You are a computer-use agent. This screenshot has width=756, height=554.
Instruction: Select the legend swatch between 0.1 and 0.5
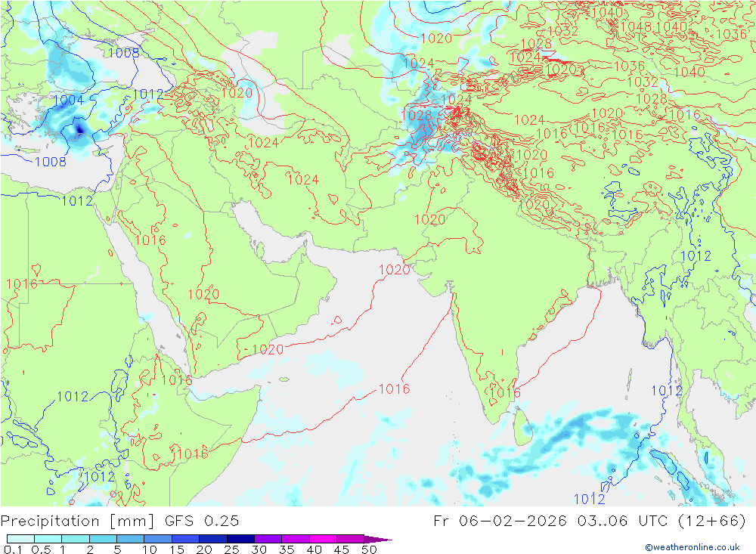pos(20,539)
